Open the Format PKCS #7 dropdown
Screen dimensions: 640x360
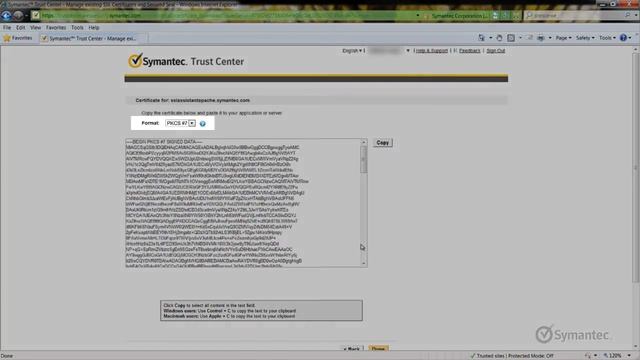(192, 123)
